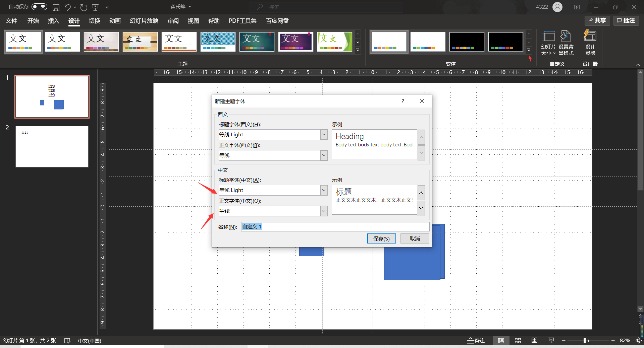Open the 幻灯片大小 slide size dropdown
Screen dimensions: 644x348
[548, 44]
